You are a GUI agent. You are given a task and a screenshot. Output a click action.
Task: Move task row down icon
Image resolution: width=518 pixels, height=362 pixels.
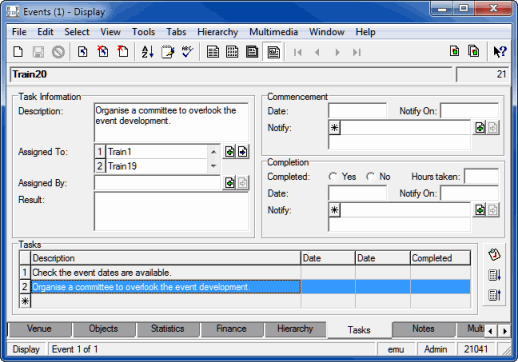point(494,275)
